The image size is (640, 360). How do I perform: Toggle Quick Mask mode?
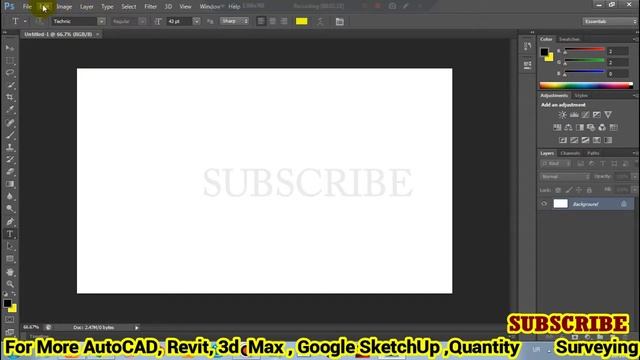pyautogui.click(x=10, y=319)
